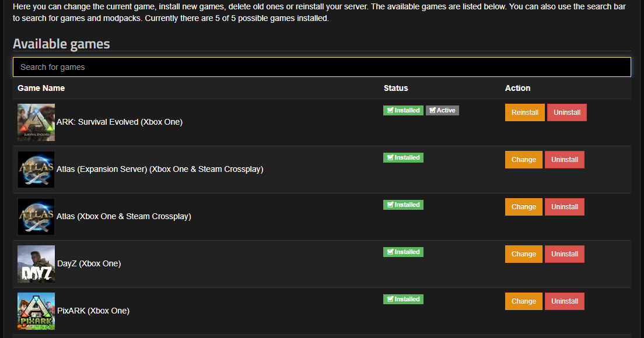This screenshot has width=644, height=338.
Task: Change to Atlas Expansion Server
Action: 524,160
